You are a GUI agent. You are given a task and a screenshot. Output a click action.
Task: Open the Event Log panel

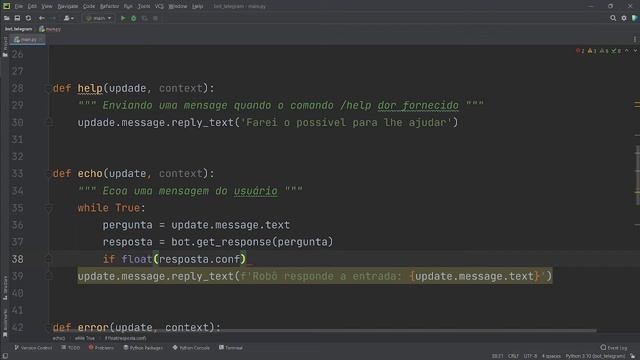tap(613, 348)
